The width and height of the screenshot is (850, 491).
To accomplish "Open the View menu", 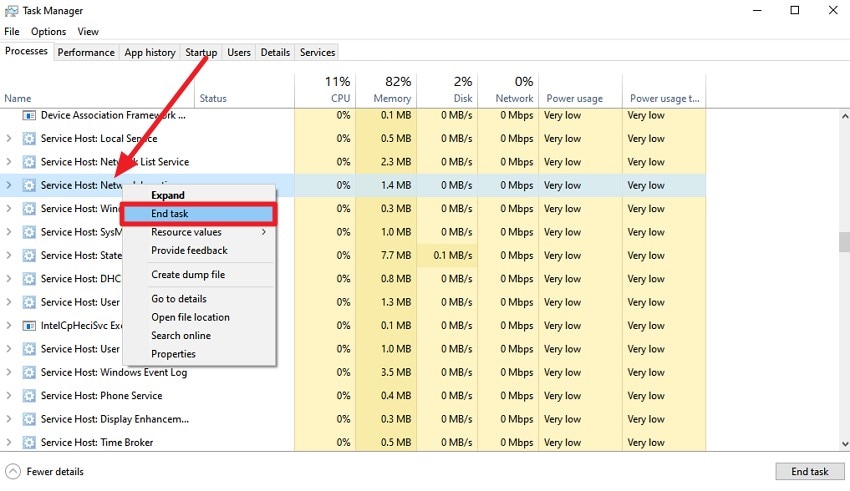I will [88, 31].
